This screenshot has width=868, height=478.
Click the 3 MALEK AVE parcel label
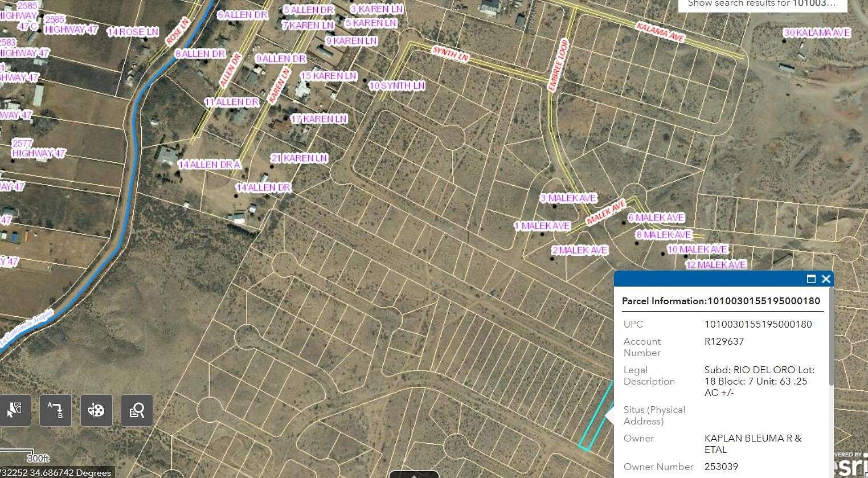click(569, 198)
